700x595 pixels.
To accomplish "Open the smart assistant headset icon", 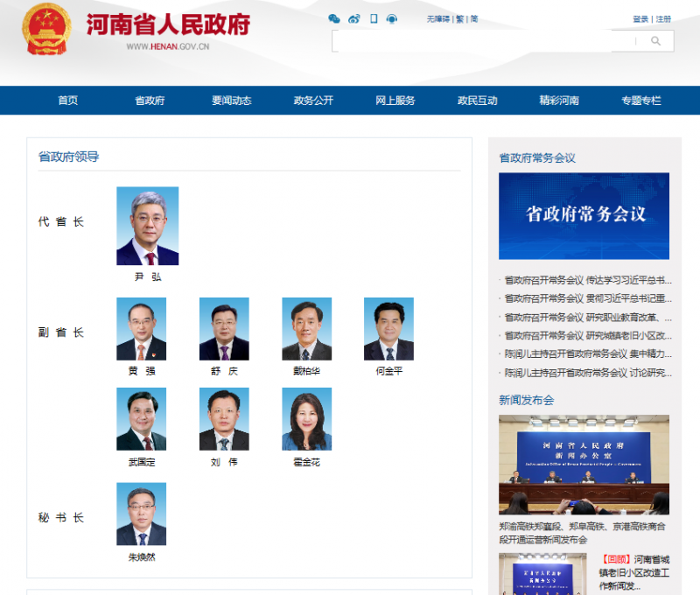I will (x=391, y=18).
